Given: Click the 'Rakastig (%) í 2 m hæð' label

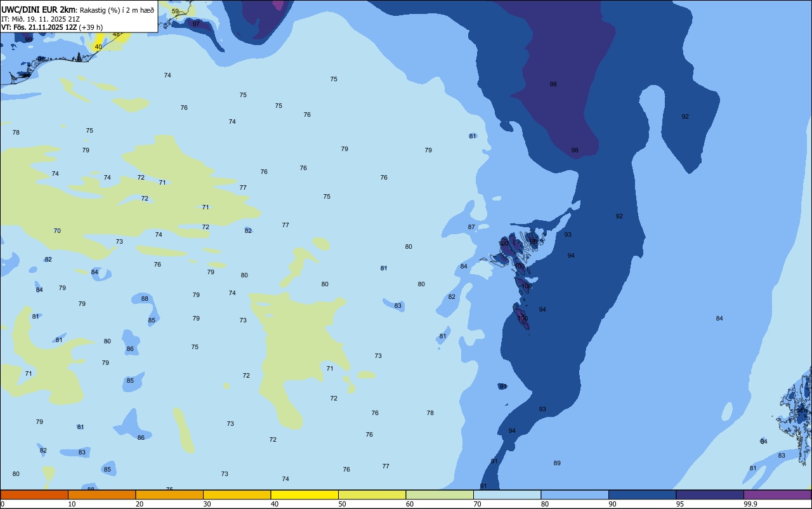Looking at the screenshot, I should (117, 10).
